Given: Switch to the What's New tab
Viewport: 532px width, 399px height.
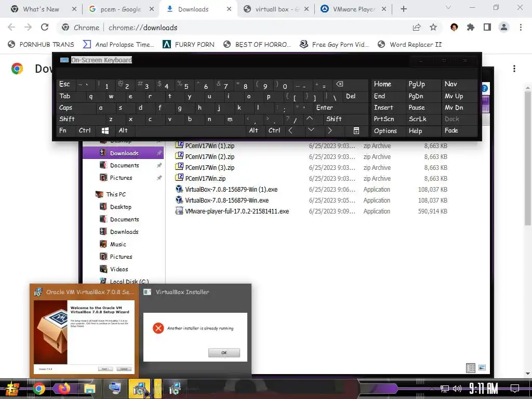Looking at the screenshot, I should point(41,9).
